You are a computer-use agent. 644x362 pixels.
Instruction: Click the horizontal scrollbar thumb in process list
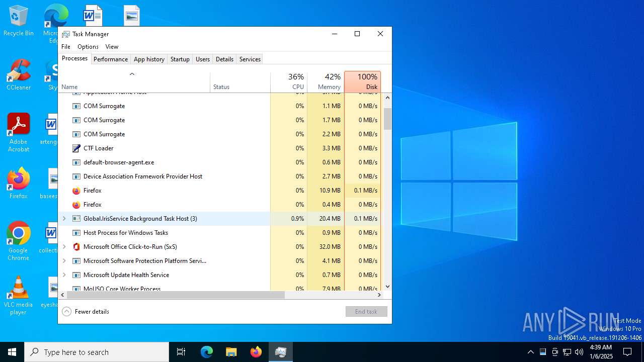click(176, 295)
